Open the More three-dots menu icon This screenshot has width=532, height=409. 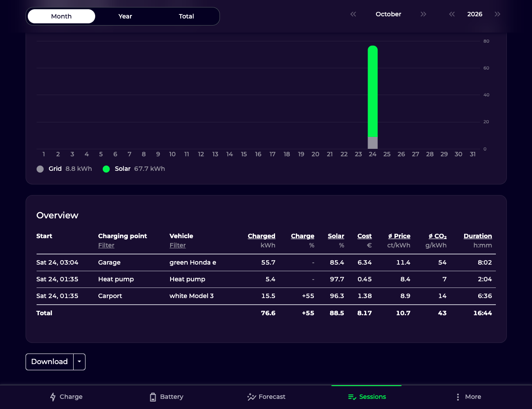[458, 397]
